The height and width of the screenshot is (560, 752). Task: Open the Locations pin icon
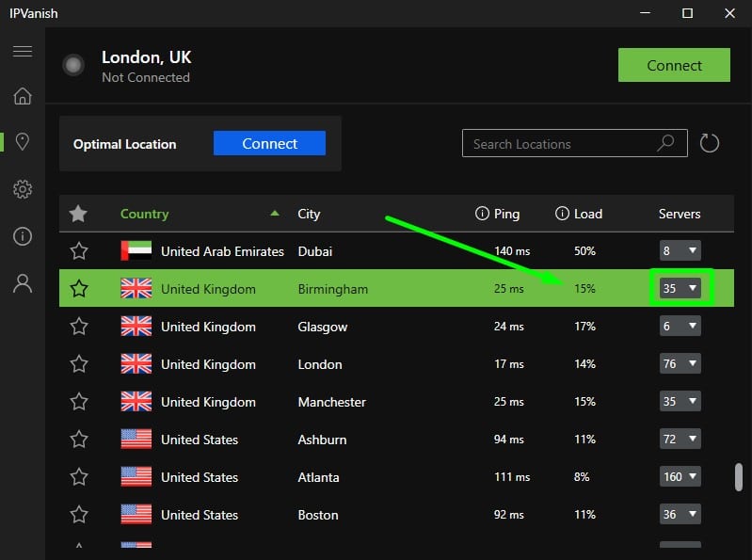click(x=23, y=141)
